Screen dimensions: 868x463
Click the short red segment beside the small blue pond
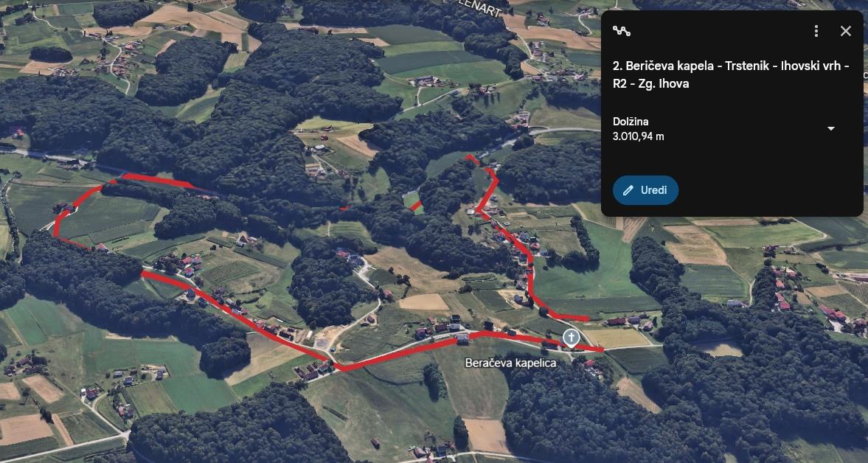[x=416, y=206]
